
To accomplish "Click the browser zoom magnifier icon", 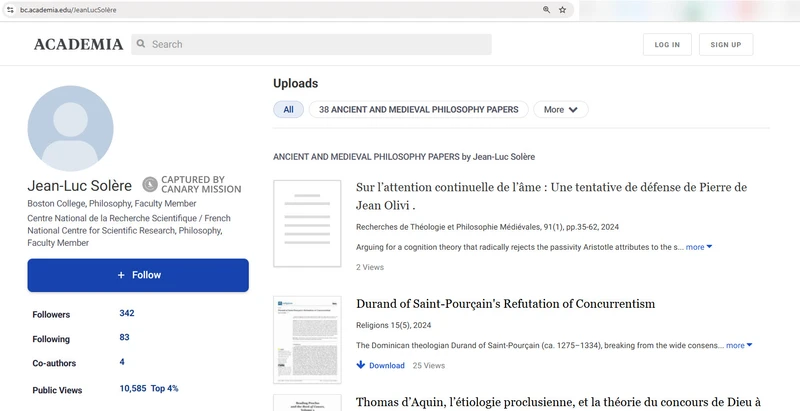I will pyautogui.click(x=546, y=9).
